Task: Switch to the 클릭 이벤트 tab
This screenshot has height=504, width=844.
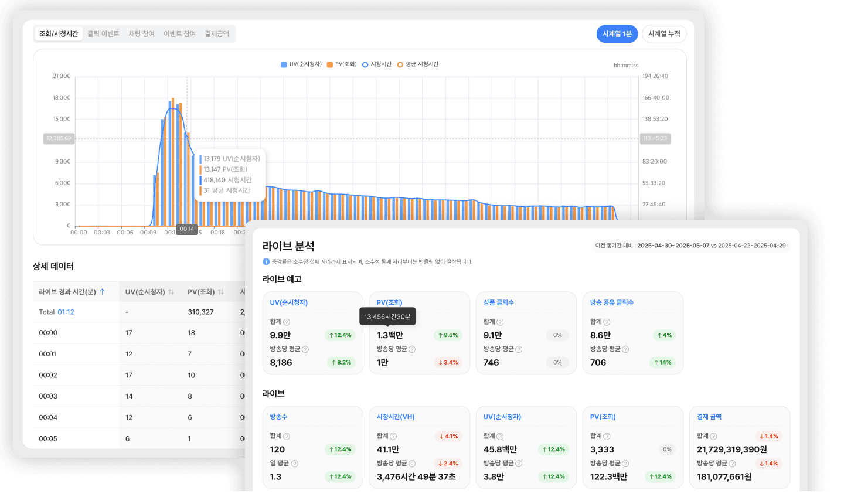Action: point(103,33)
